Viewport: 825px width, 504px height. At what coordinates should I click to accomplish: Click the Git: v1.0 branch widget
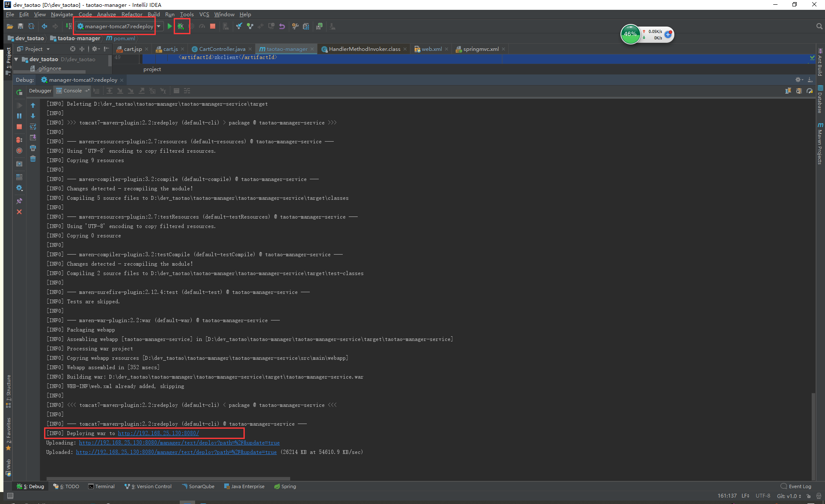coord(789,496)
